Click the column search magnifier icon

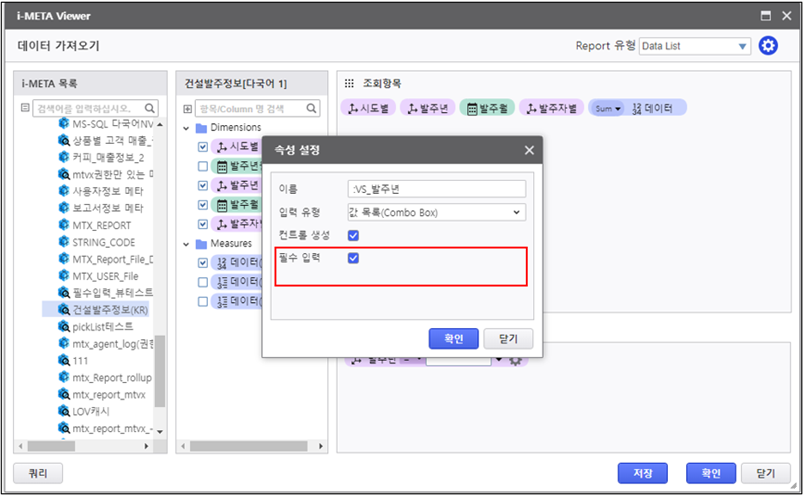pos(312,108)
